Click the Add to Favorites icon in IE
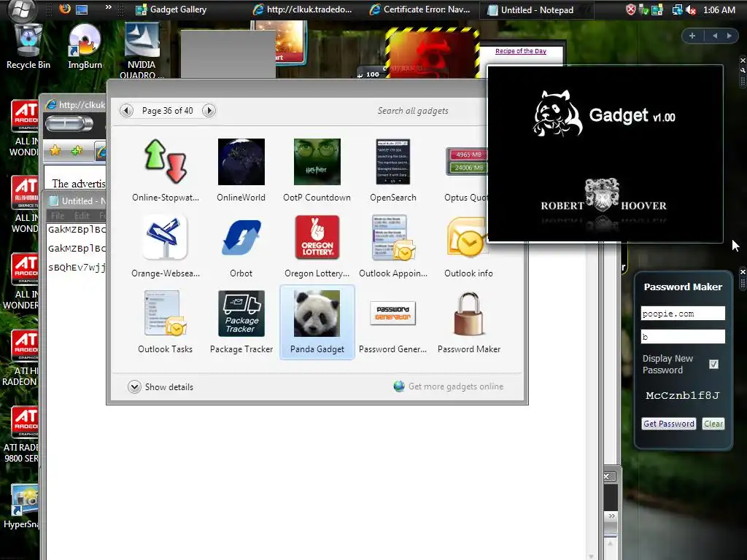747x560 pixels. pyautogui.click(x=76, y=150)
